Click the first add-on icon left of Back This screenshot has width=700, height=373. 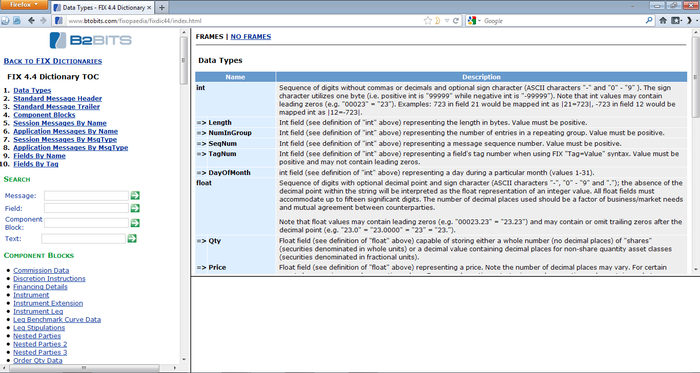(5, 21)
